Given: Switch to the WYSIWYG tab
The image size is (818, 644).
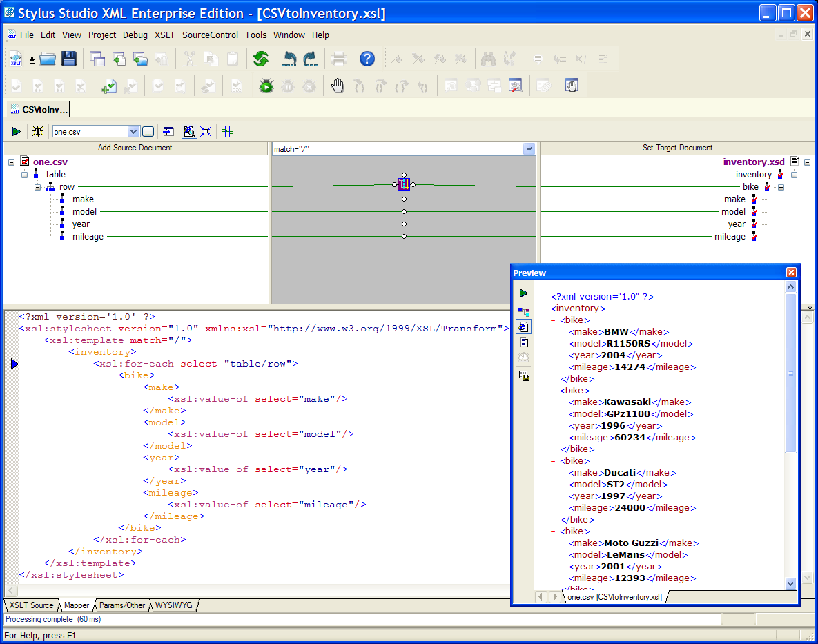Looking at the screenshot, I should tap(174, 605).
